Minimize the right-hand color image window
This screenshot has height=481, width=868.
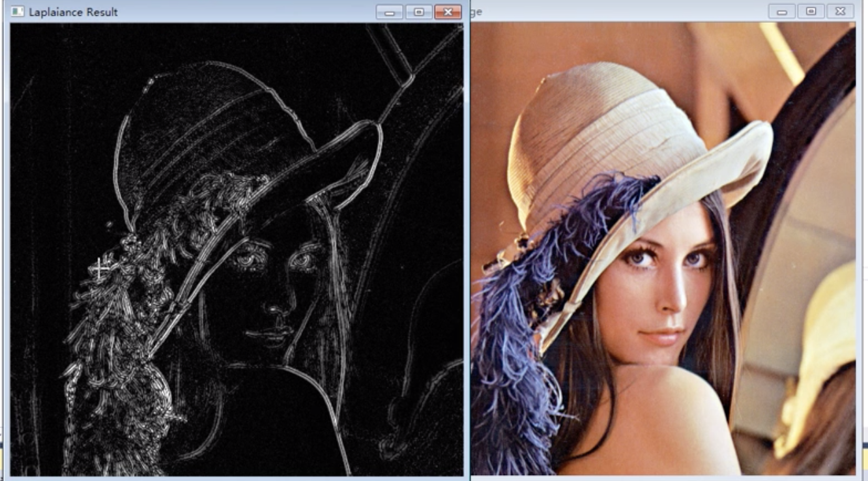[782, 11]
